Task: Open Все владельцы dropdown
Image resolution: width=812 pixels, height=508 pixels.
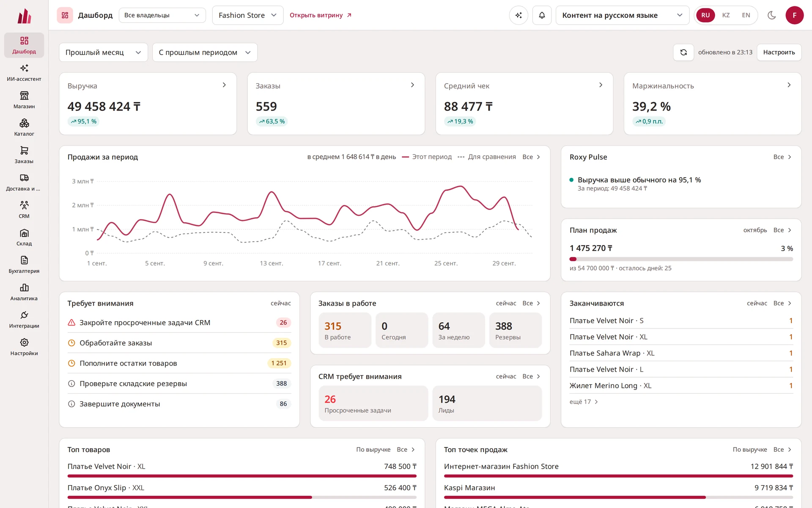Action: (x=162, y=15)
